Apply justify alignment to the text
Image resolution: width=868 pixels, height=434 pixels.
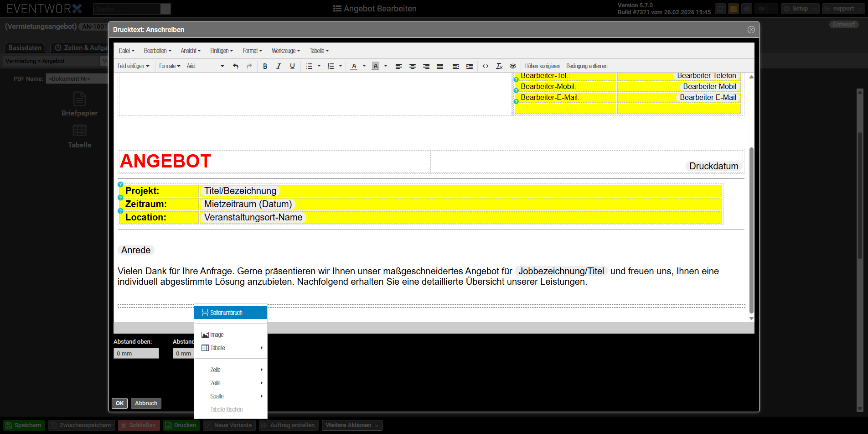(x=439, y=66)
